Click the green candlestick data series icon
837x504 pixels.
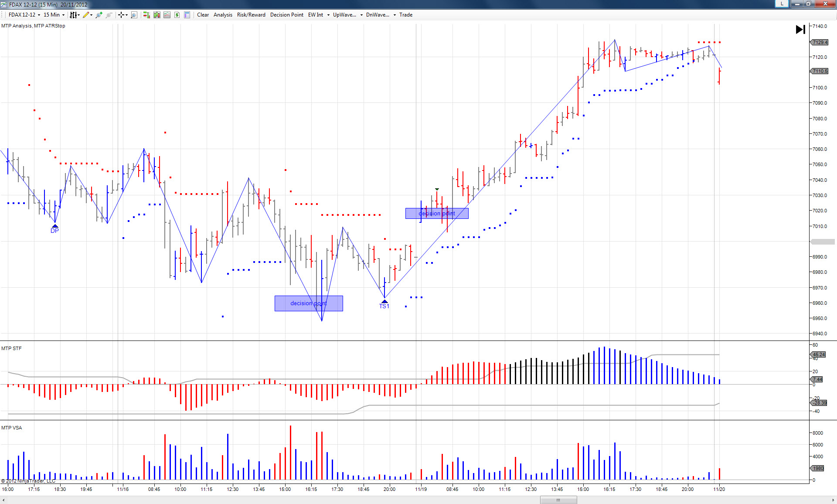(157, 15)
